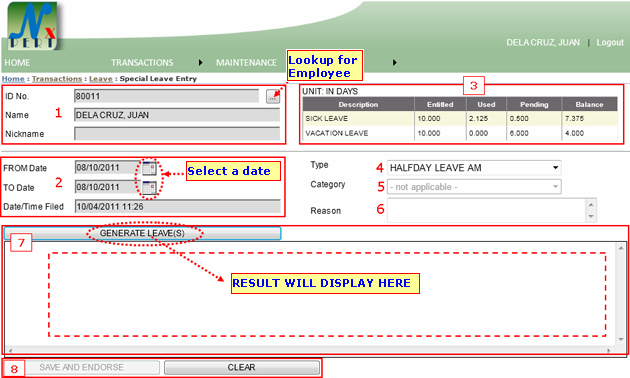
Task: Click Vacation Leave balance 4.000
Action: coord(574,133)
